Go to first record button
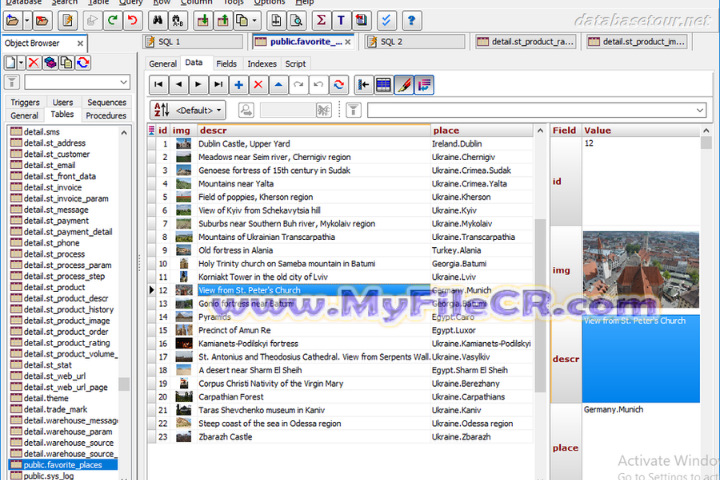The image size is (720, 480). click(x=158, y=85)
